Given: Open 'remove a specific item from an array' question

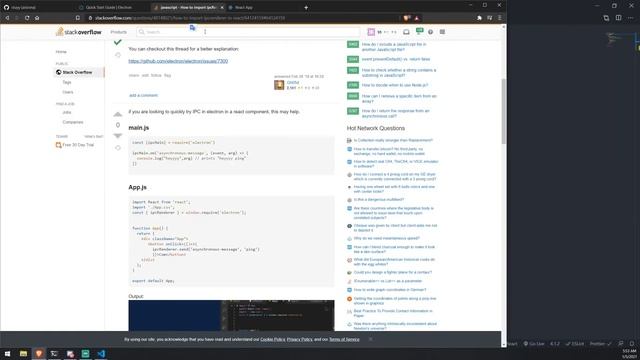Looking at the screenshot, I should (x=399, y=98).
